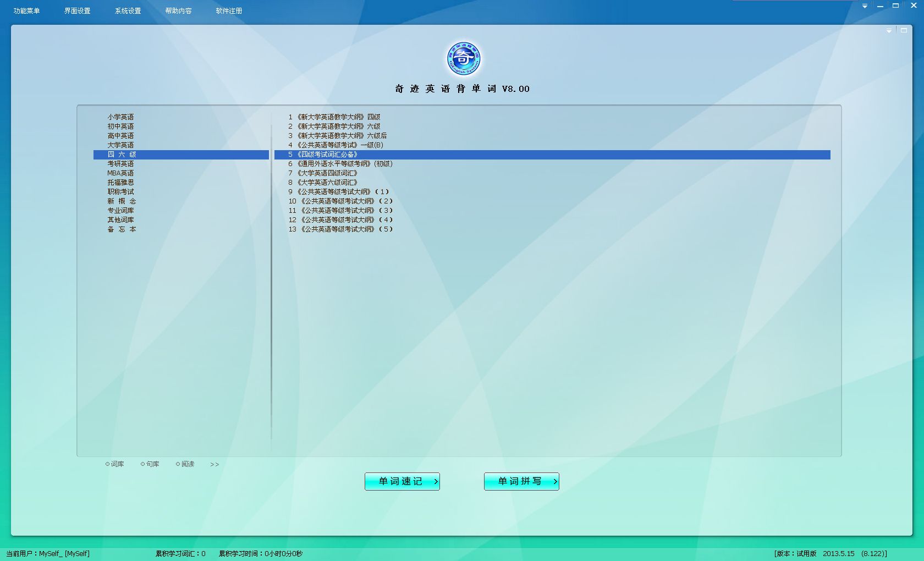924x561 pixels.
Task: Click the 版本:试用版 status text
Action: click(x=831, y=554)
